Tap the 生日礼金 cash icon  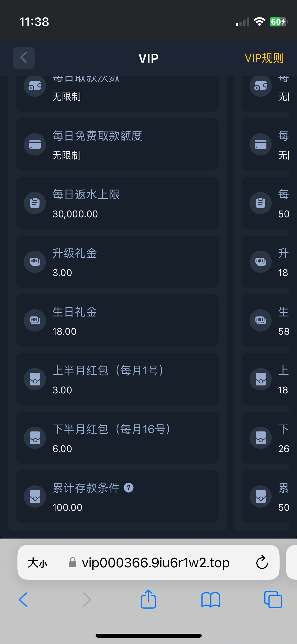[35, 320]
